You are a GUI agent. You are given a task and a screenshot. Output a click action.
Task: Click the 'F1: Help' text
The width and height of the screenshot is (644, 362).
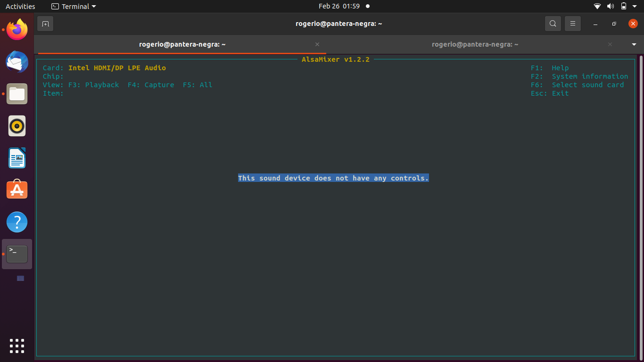(x=550, y=68)
